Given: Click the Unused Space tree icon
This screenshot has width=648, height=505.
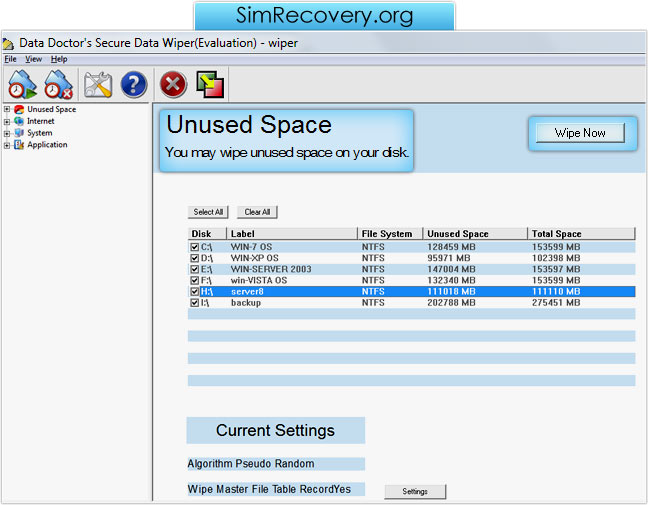Looking at the screenshot, I should pos(19,110).
